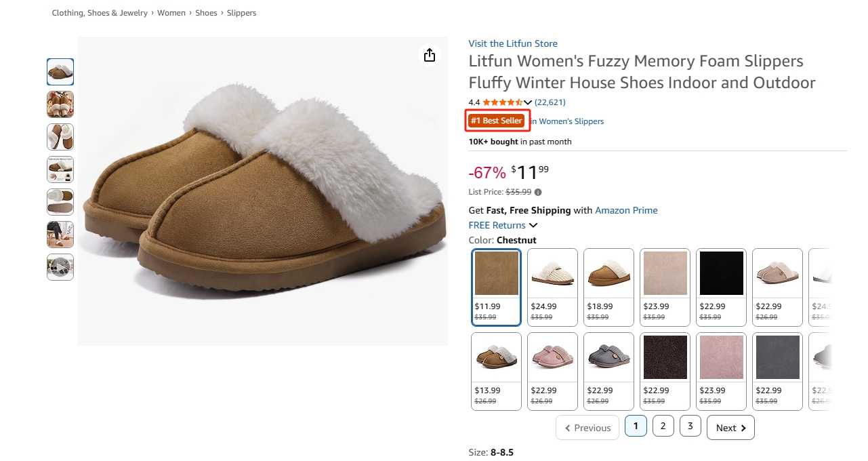Expand the FREE Returns dropdown

pos(533,225)
